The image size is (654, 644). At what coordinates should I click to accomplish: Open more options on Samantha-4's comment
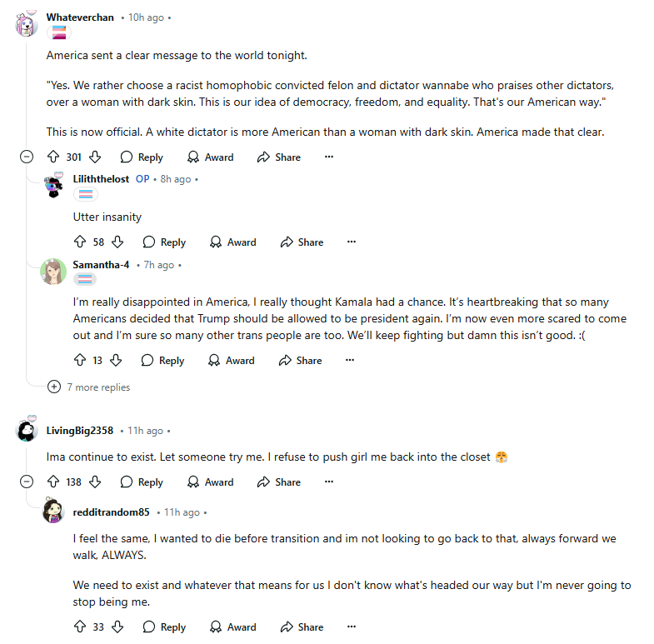click(x=349, y=360)
